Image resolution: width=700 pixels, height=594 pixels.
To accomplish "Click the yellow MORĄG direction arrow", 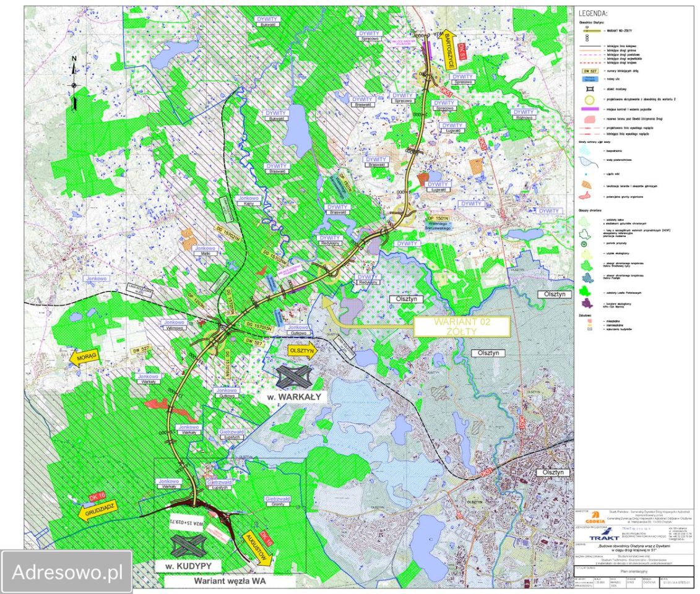I will (84, 358).
